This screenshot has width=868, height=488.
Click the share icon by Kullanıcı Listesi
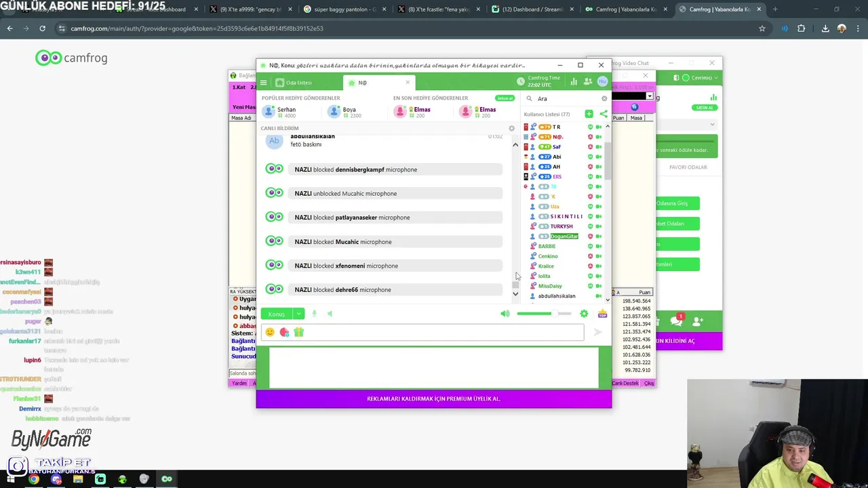click(604, 114)
